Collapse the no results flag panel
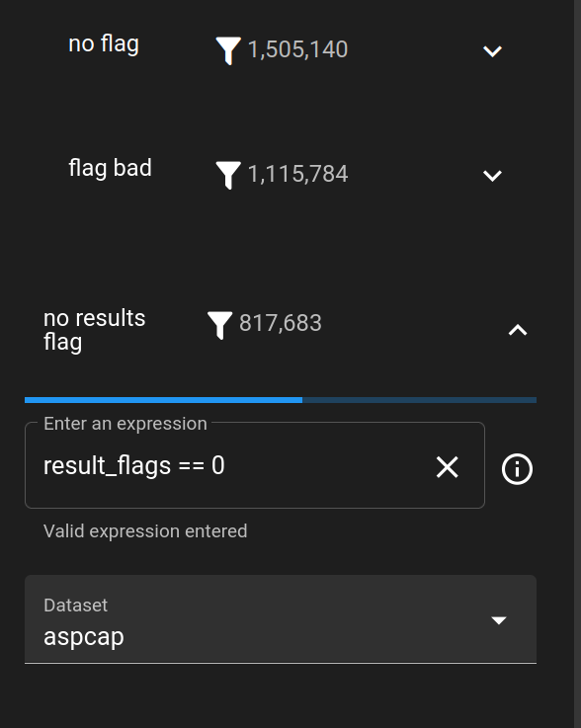Viewport: 581px width, 728px height. [518, 330]
